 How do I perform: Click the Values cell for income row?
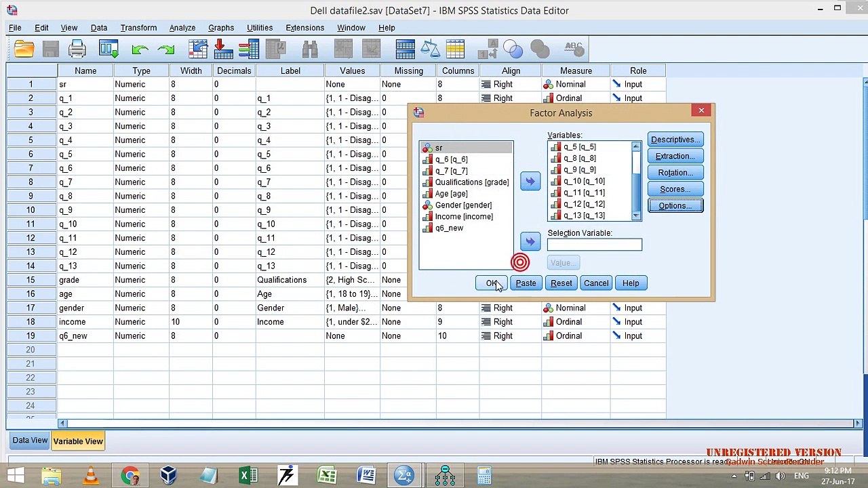352,322
